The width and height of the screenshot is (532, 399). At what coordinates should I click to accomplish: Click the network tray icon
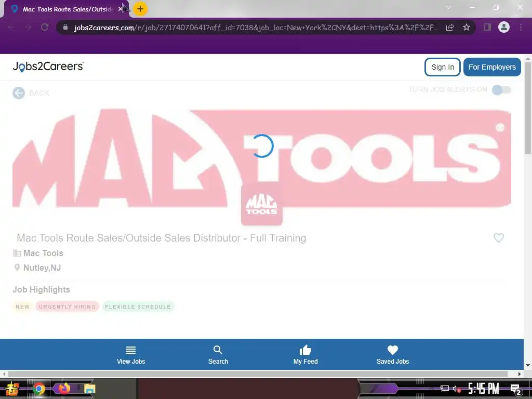pos(445,389)
